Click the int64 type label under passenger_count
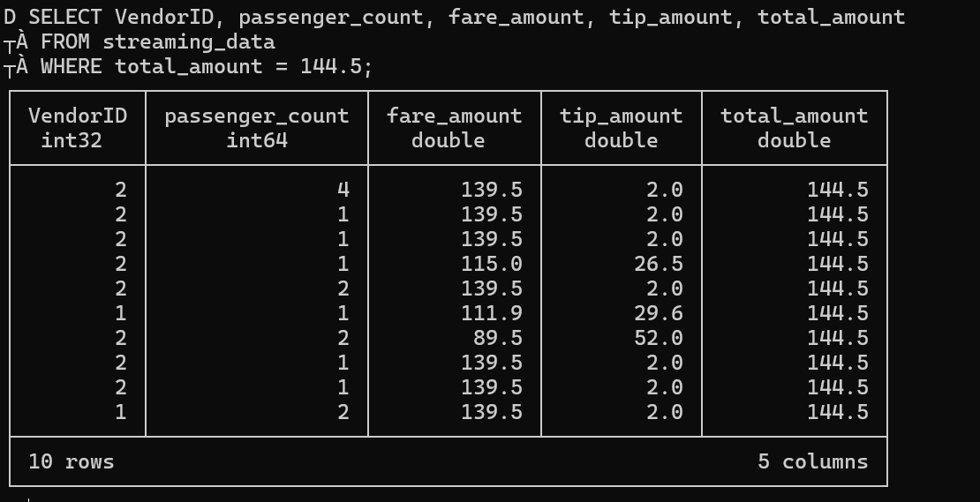Image resolution: width=980 pixels, height=502 pixels. [257, 140]
